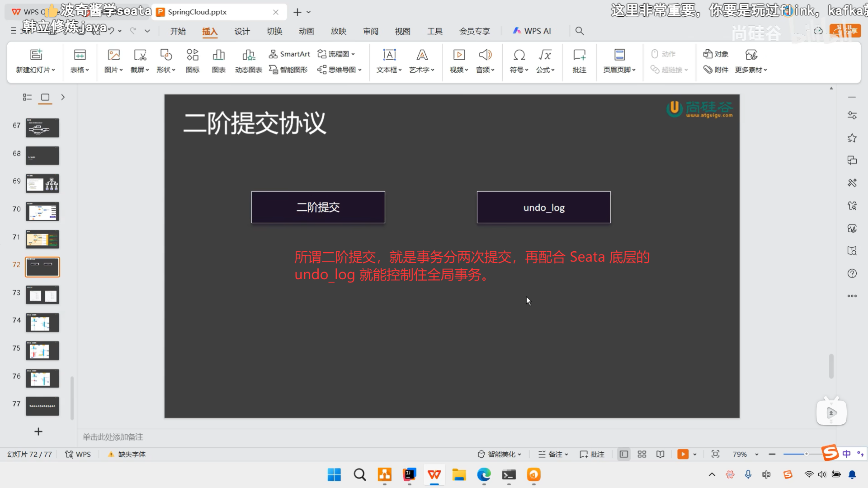This screenshot has width=868, height=488.
Task: Switch to slide sorter view
Action: (x=642, y=454)
